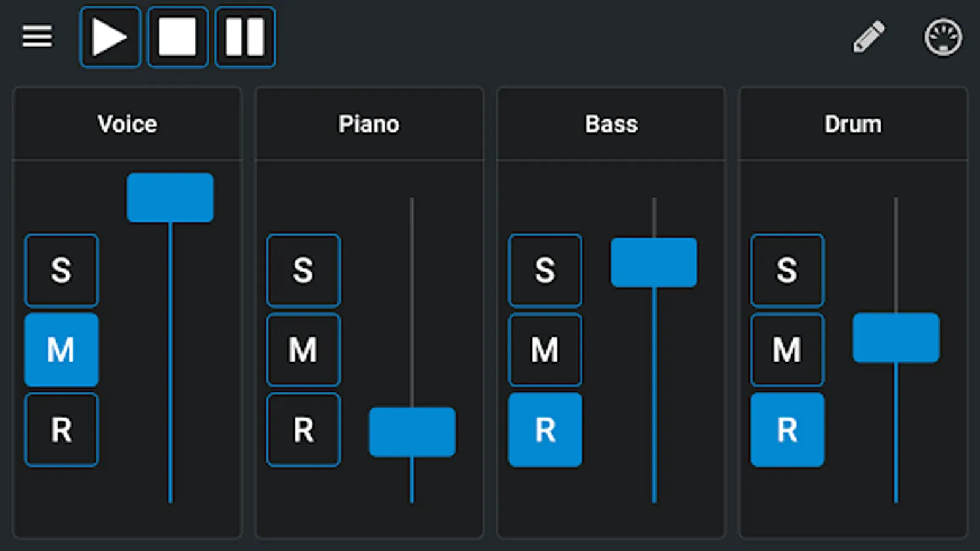980x551 pixels.
Task: Click the Voice volume fader handle
Action: point(170,198)
